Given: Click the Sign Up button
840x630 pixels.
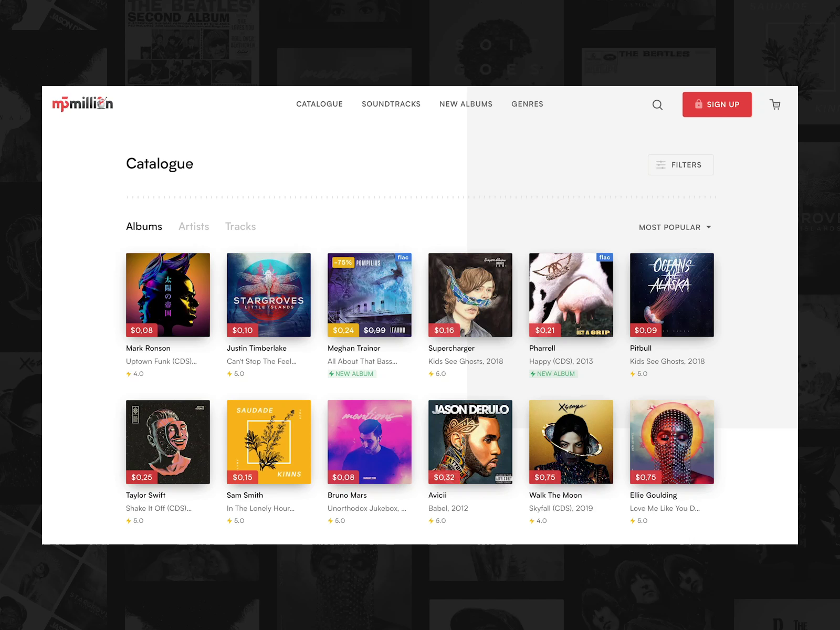Looking at the screenshot, I should (x=717, y=104).
